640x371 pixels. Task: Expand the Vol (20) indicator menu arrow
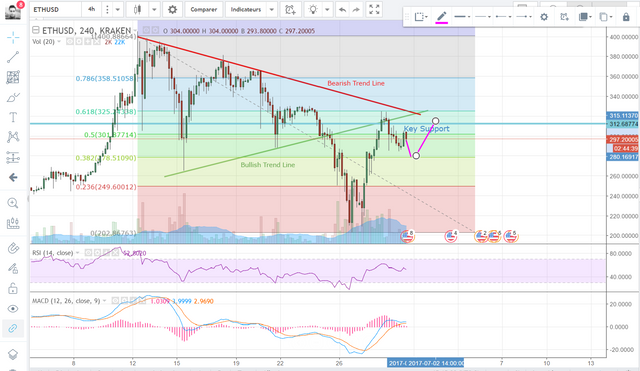point(59,42)
